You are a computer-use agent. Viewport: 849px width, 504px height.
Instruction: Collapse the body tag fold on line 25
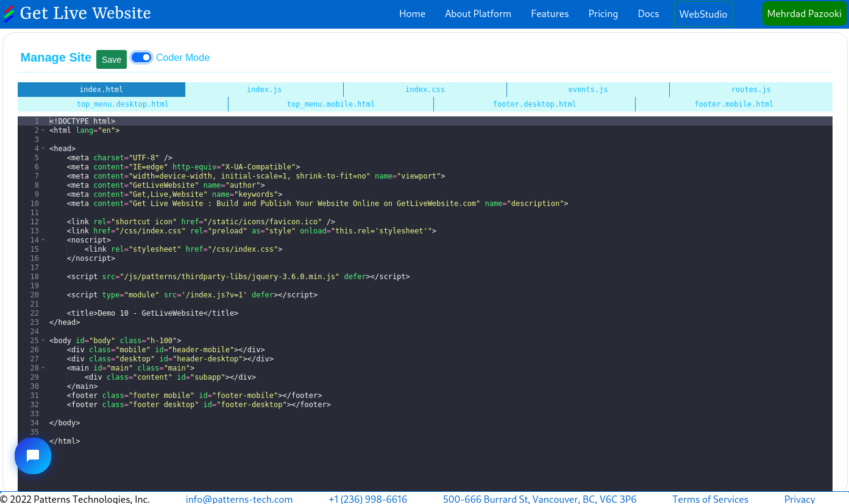(43, 341)
